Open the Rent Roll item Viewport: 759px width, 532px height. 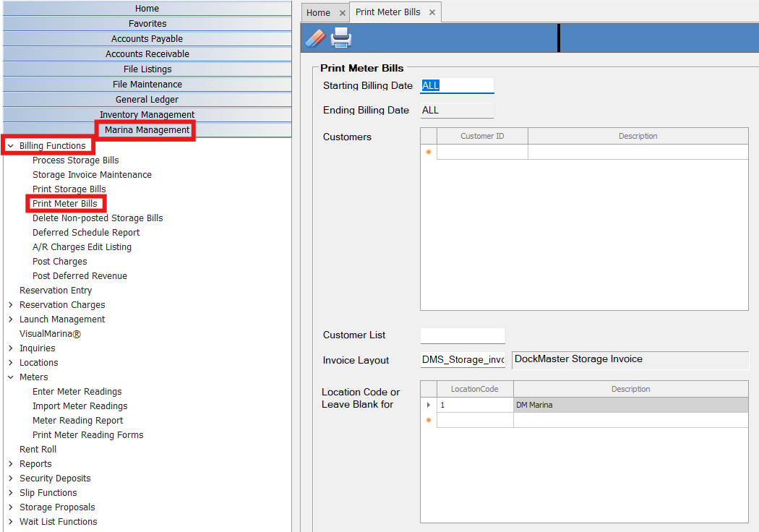pos(38,450)
